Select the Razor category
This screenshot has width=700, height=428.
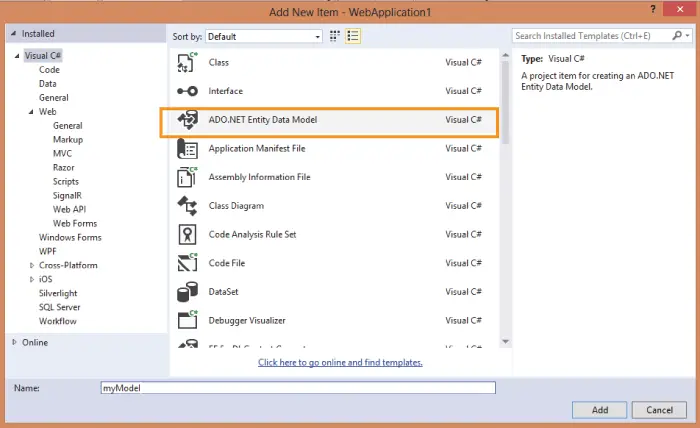pos(63,167)
